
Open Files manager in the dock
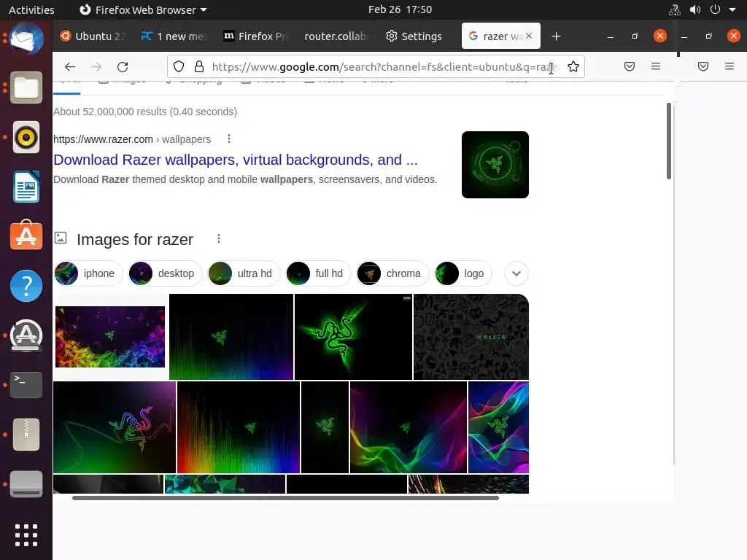click(26, 87)
